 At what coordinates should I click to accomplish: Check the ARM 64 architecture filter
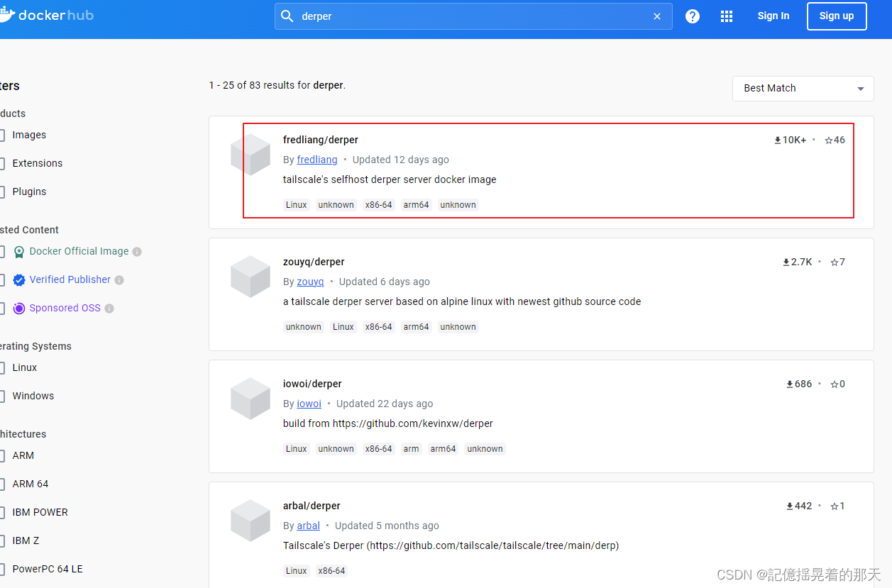2,484
